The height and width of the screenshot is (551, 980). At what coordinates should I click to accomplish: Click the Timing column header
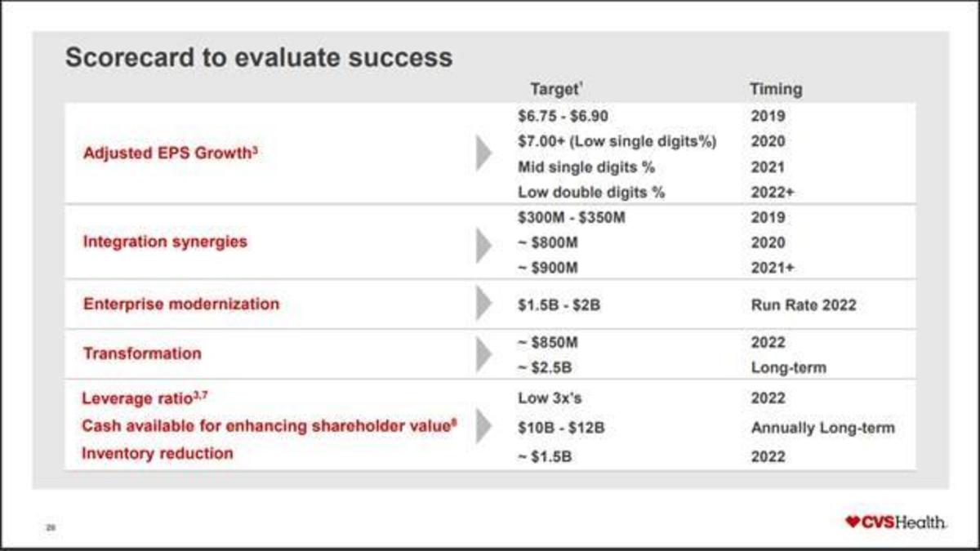pyautogui.click(x=776, y=89)
